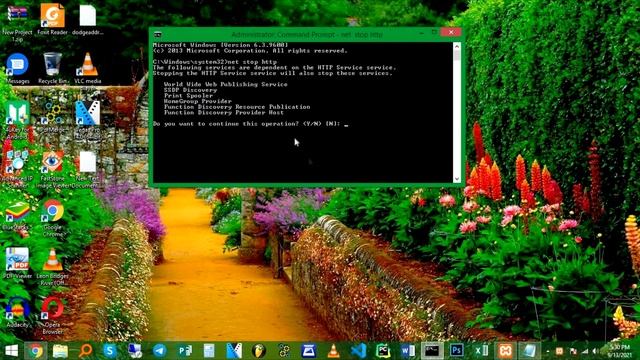Click the volume icon in system tray
This screenshot has width=640, height=360.
pos(596,351)
